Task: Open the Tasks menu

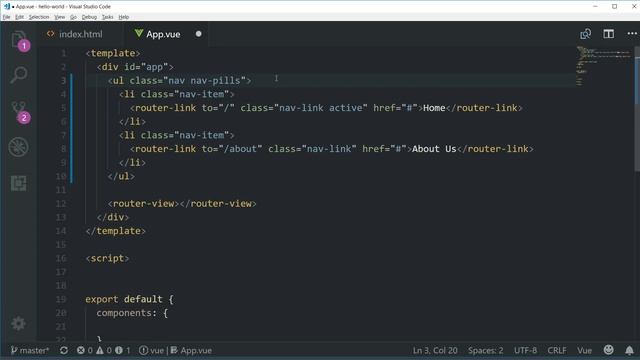Action: click(107, 17)
